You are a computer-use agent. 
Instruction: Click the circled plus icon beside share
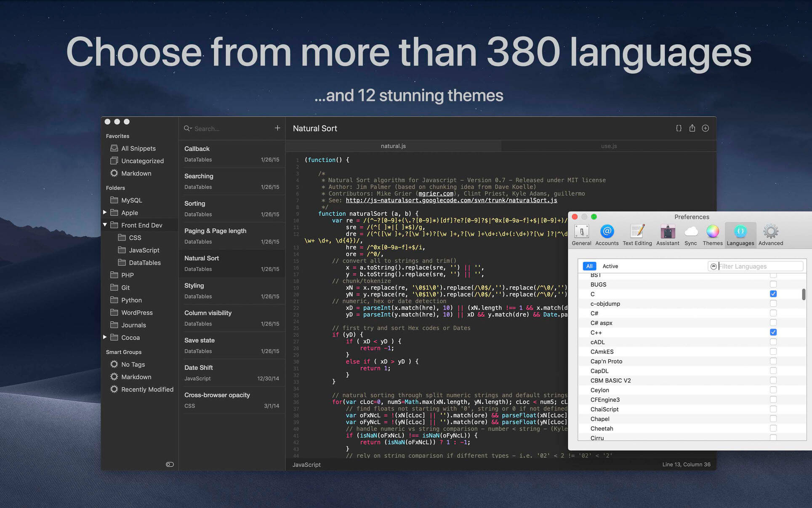(x=706, y=128)
